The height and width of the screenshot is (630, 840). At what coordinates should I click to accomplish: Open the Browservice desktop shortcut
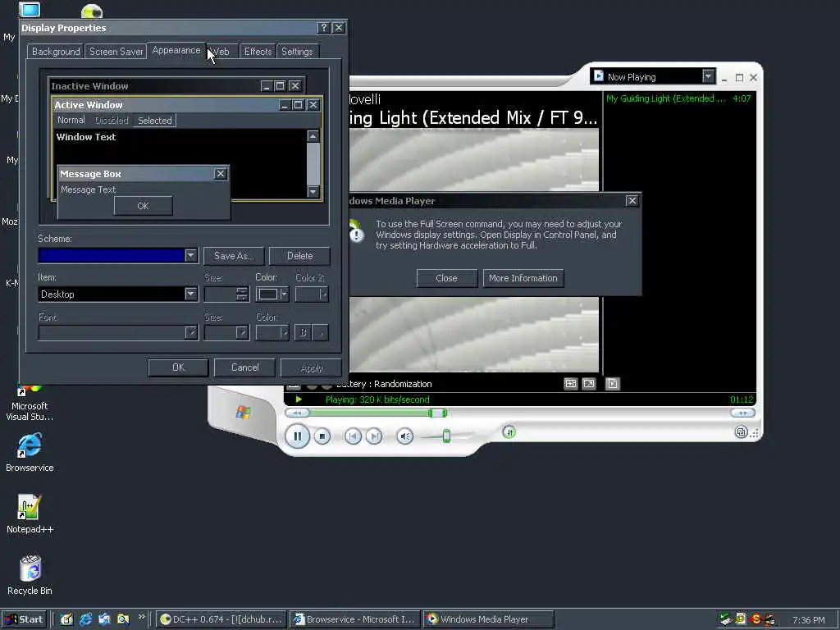[x=30, y=453]
